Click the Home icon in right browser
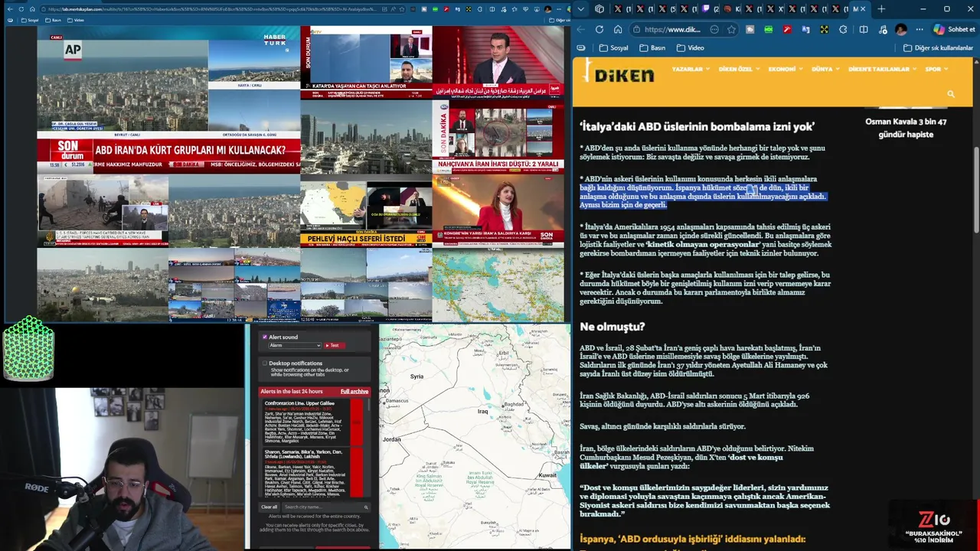 coord(618,29)
